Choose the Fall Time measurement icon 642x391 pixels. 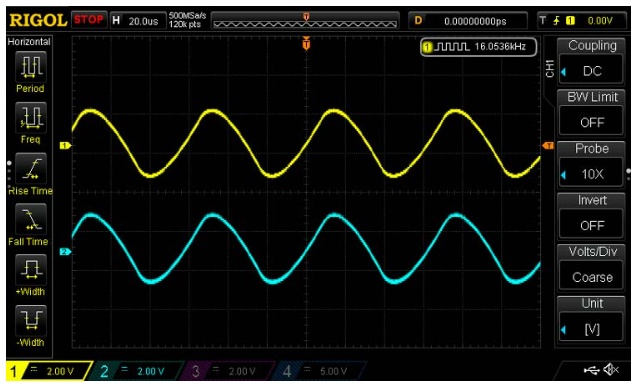pos(31,219)
